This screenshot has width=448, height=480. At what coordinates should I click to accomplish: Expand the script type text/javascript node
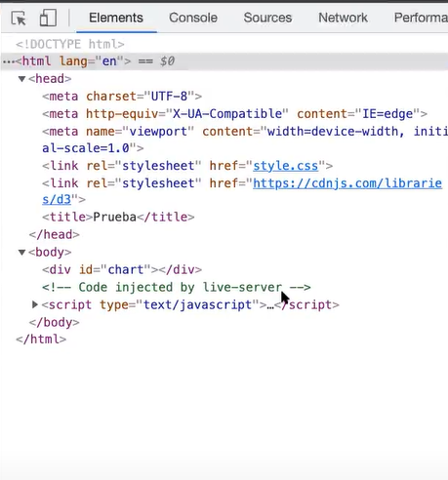click(x=35, y=304)
